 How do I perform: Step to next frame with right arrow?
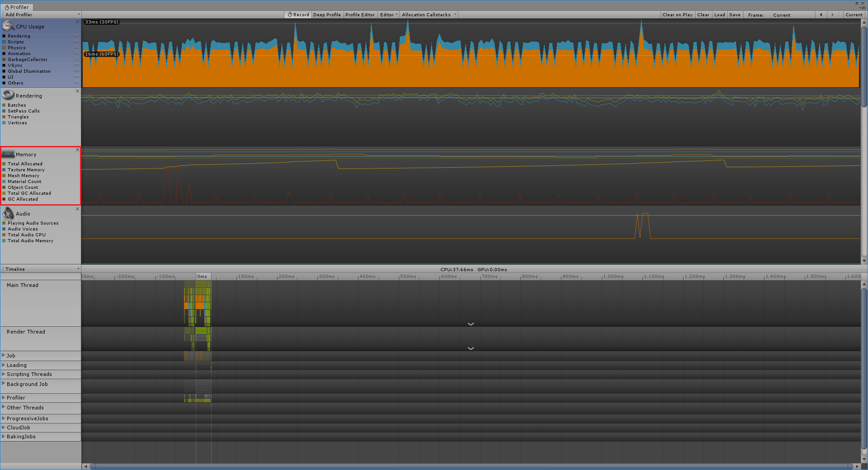(x=833, y=15)
